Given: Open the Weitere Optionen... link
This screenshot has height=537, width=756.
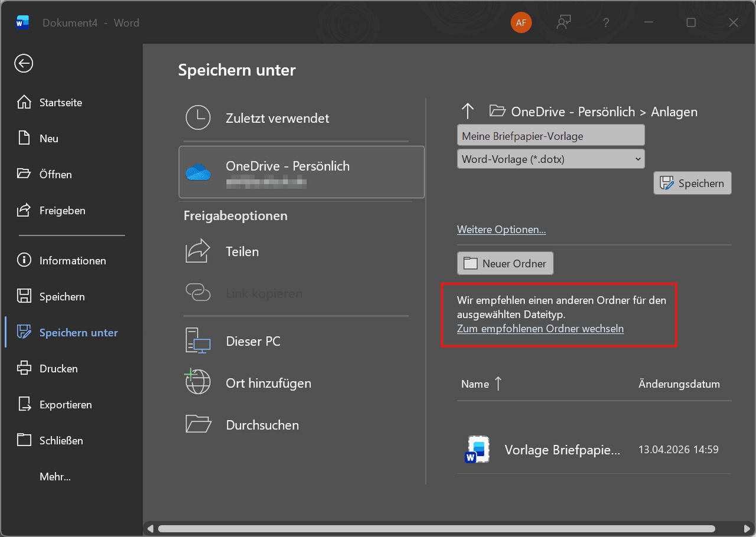Looking at the screenshot, I should 501,229.
